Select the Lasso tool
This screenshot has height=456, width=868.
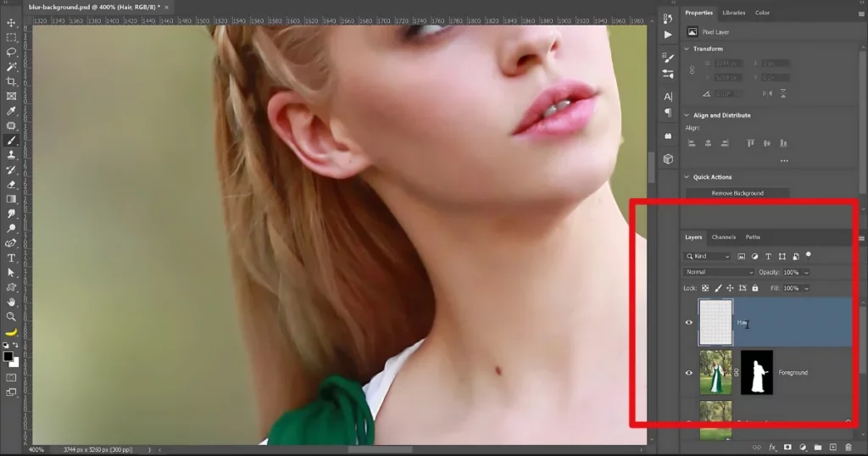tap(11, 52)
